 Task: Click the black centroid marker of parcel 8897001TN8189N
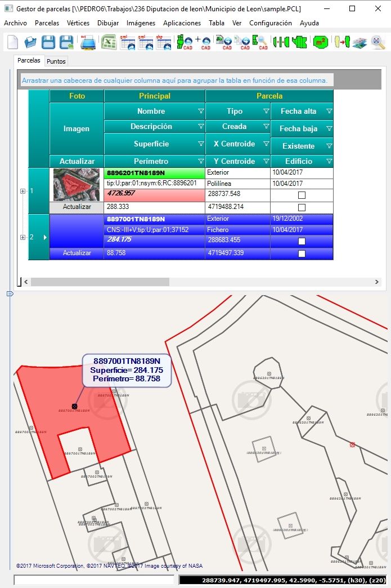(74, 406)
